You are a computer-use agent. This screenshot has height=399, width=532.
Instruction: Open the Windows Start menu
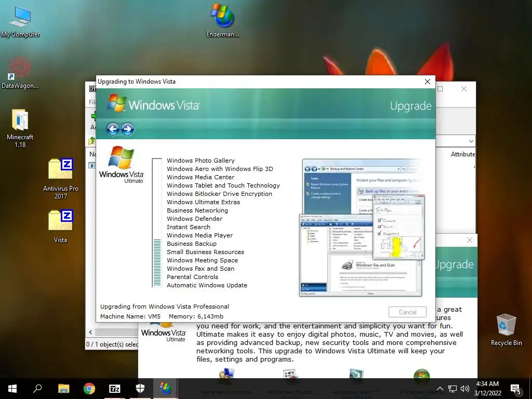pyautogui.click(x=12, y=389)
